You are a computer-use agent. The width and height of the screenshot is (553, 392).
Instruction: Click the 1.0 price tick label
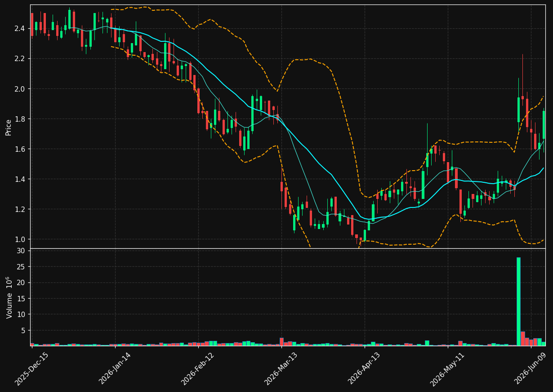coord(19,239)
